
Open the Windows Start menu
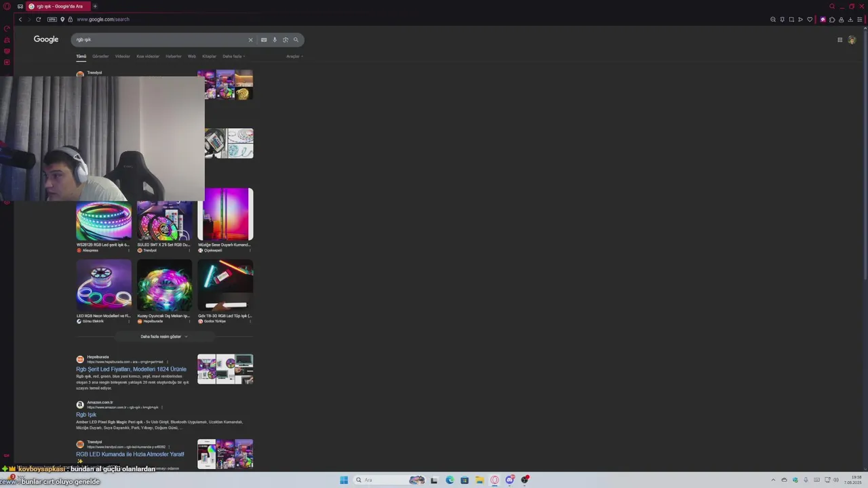point(344,480)
